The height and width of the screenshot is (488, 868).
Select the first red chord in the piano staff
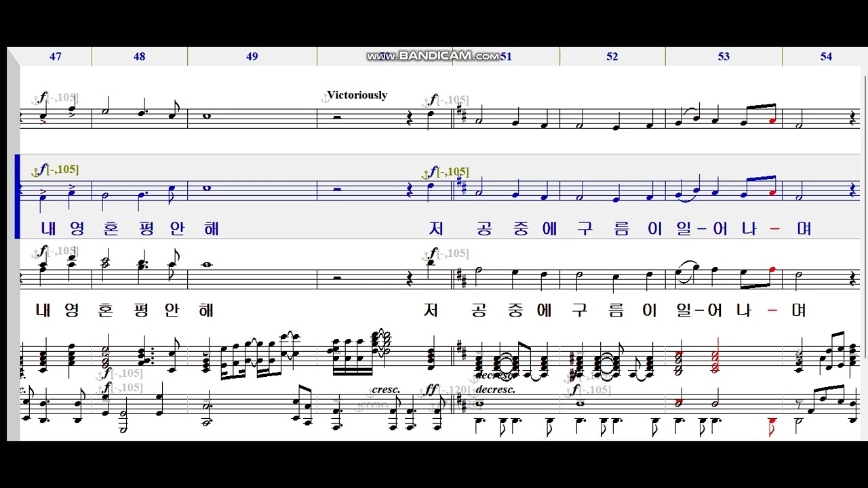(679, 363)
